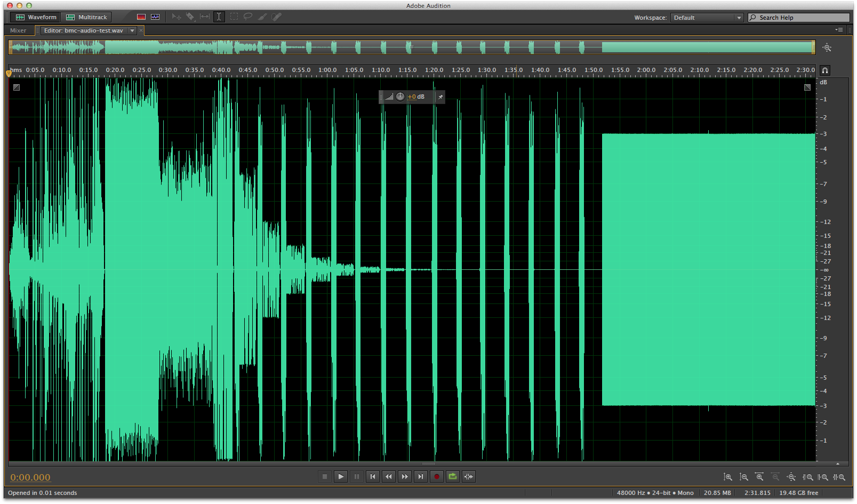This screenshot has height=504, width=857.
Task: Move playhead to next marker
Action: tap(421, 477)
